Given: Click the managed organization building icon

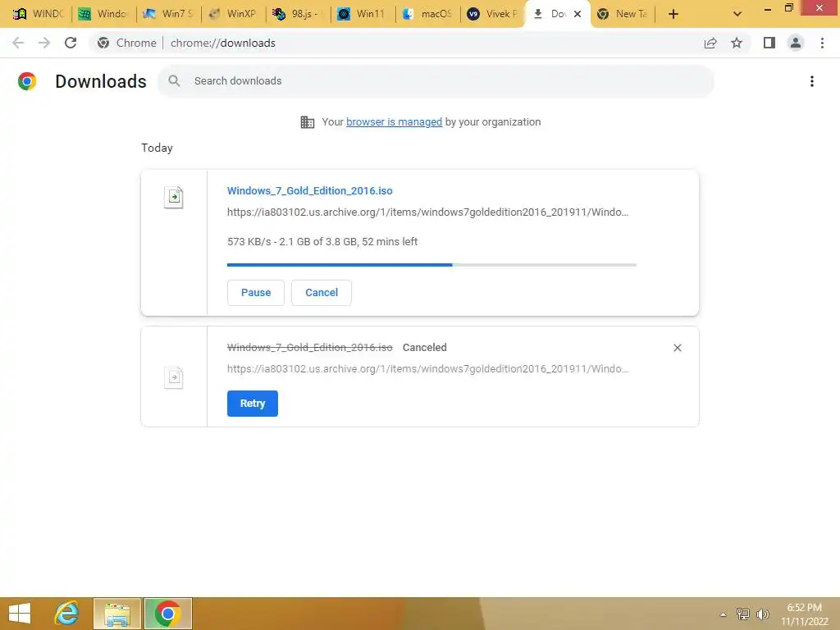Looking at the screenshot, I should coord(308,122).
